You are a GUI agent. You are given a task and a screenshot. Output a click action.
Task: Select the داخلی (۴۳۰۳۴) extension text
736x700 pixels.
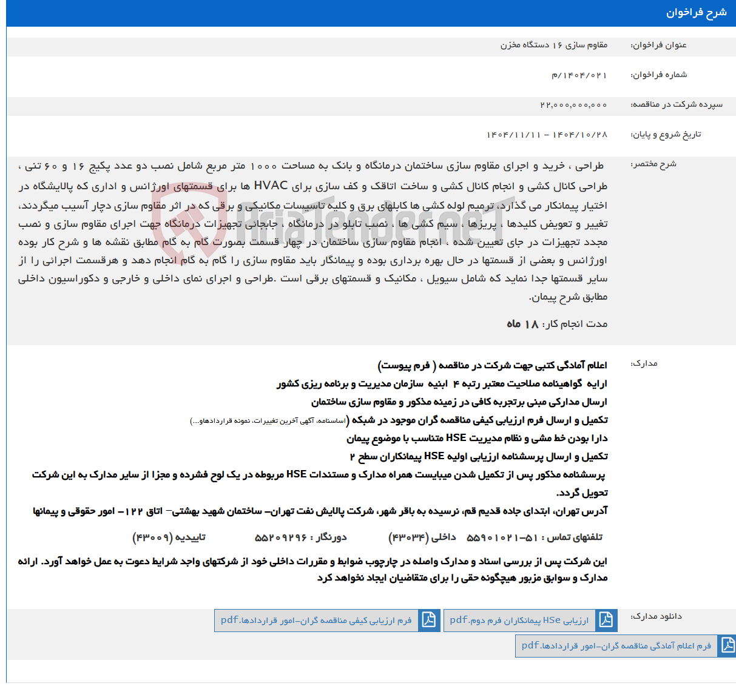coord(422,537)
